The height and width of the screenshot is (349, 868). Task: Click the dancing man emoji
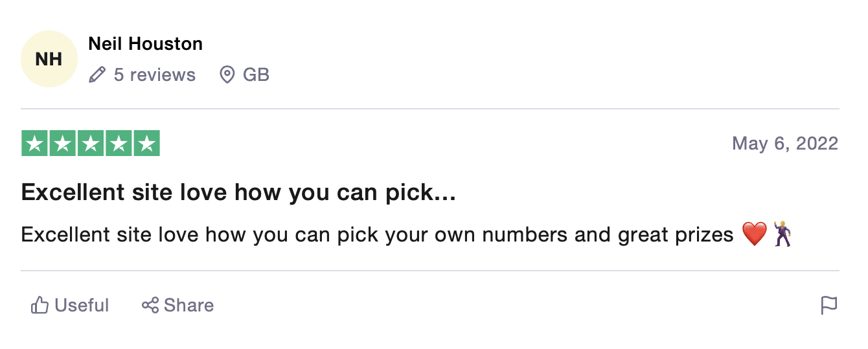[x=783, y=234]
